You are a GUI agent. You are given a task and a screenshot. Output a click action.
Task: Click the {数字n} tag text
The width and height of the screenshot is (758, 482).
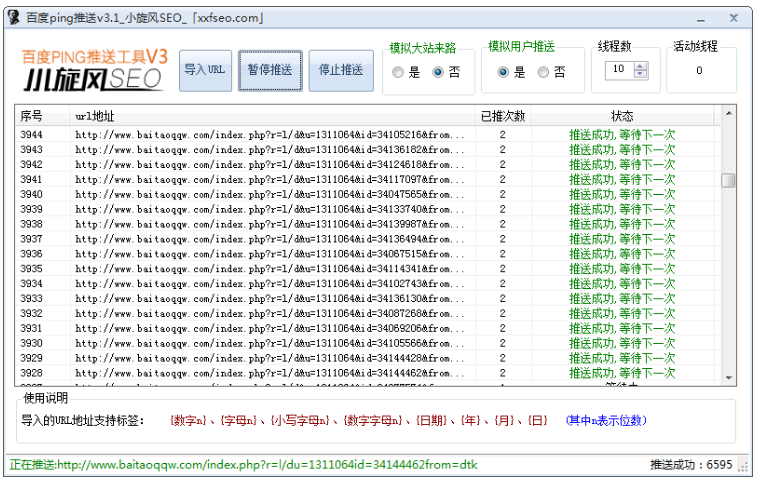[x=189, y=421]
